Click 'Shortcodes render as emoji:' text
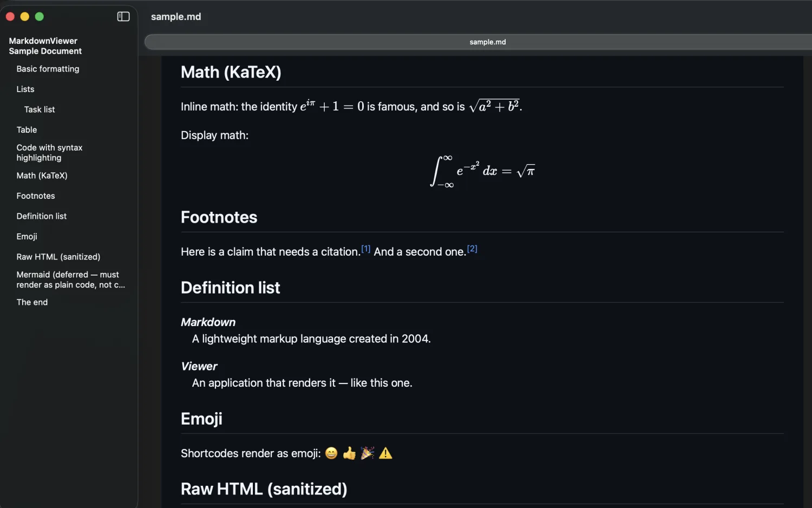 (251, 453)
